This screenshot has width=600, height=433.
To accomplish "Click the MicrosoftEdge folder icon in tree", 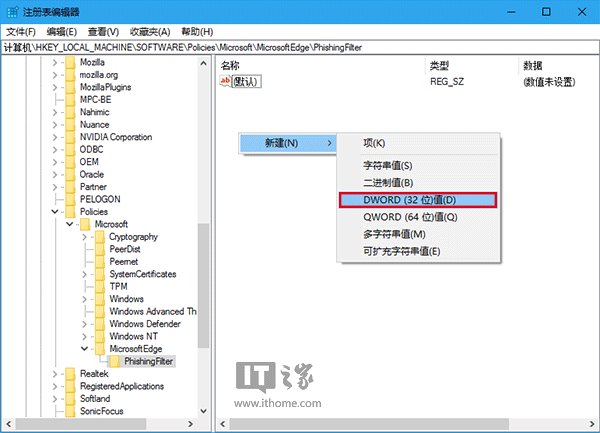I will (100, 348).
